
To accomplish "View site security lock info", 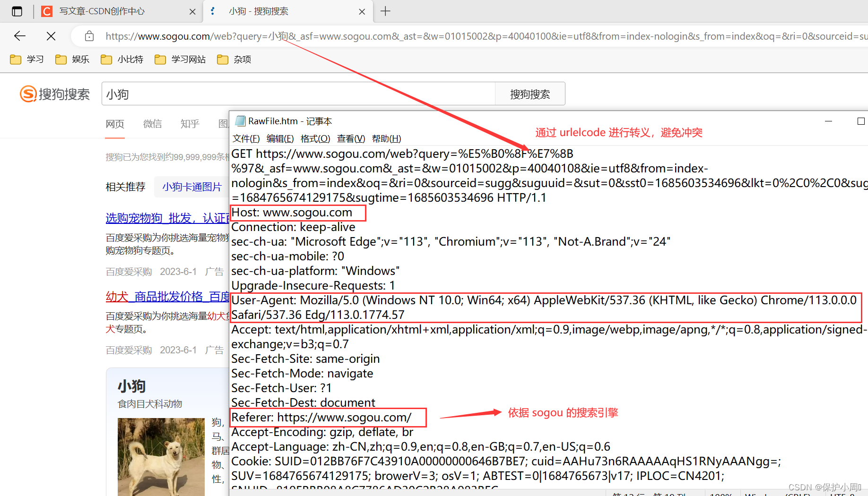I will pyautogui.click(x=89, y=36).
